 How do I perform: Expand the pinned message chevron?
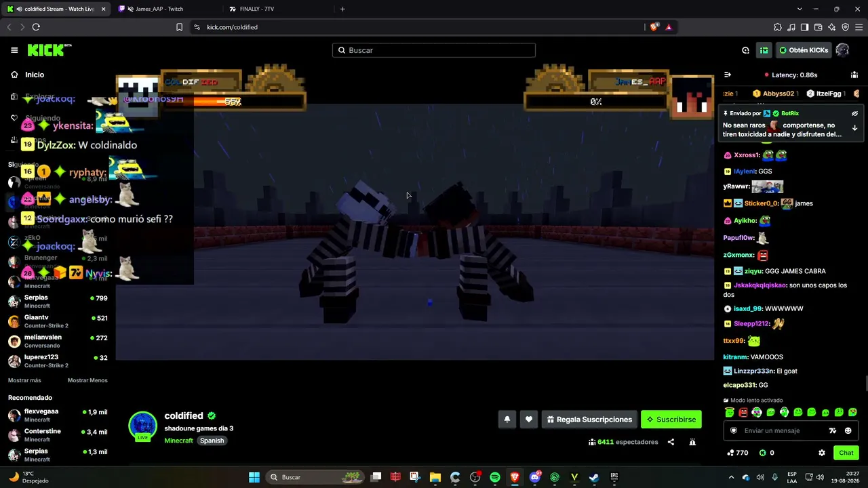coord(854,128)
